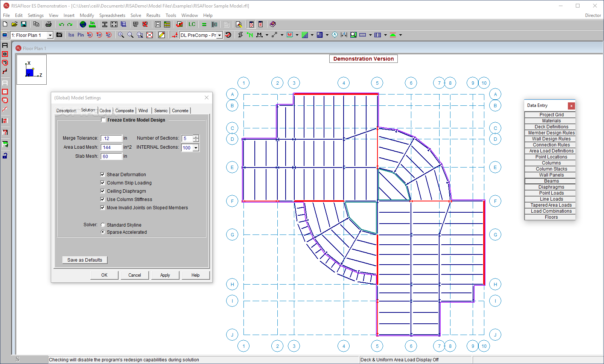
Task: Click the Print icon
Action: 49,24
